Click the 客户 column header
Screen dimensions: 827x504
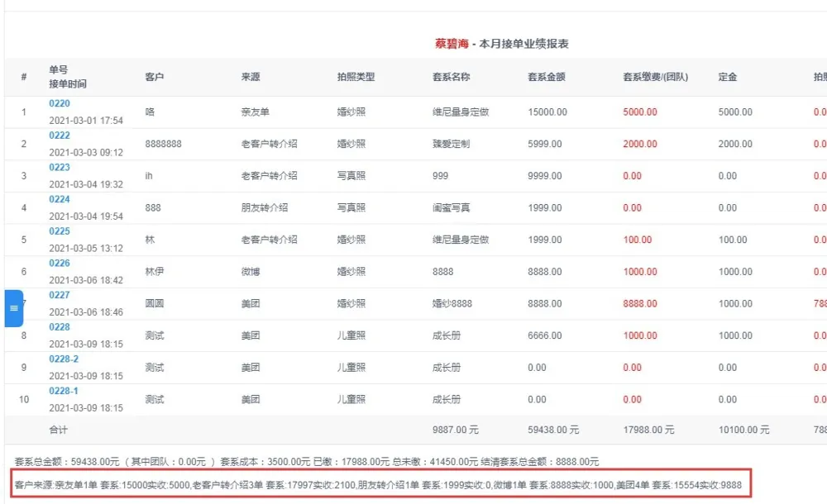point(155,77)
